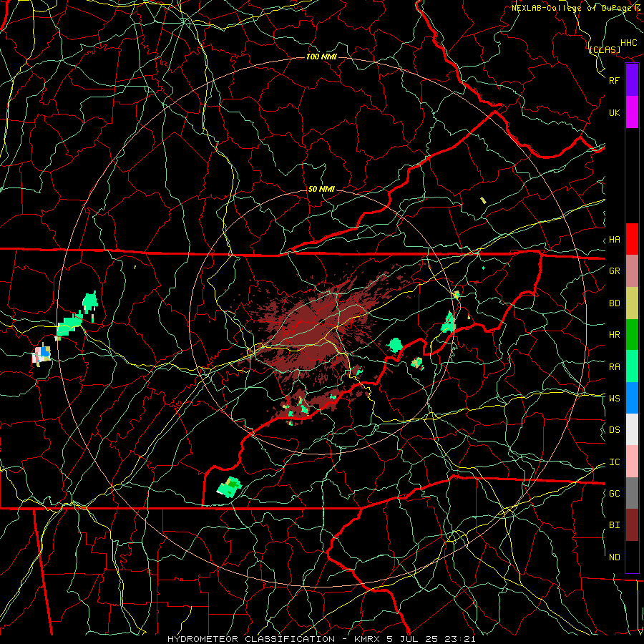Click the 'BD' legend label

point(614,303)
